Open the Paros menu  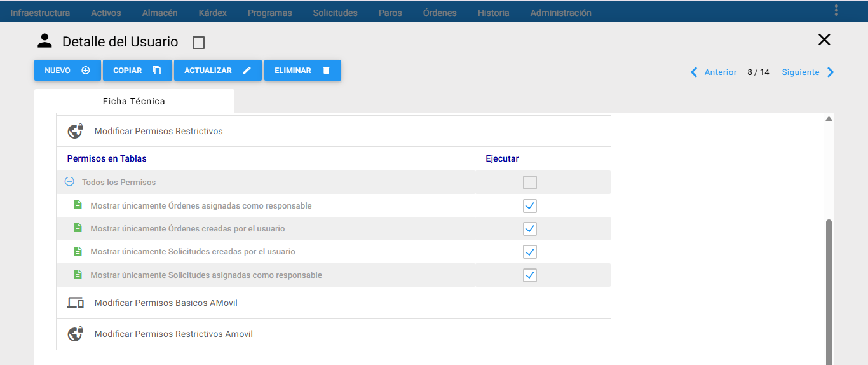(x=390, y=13)
